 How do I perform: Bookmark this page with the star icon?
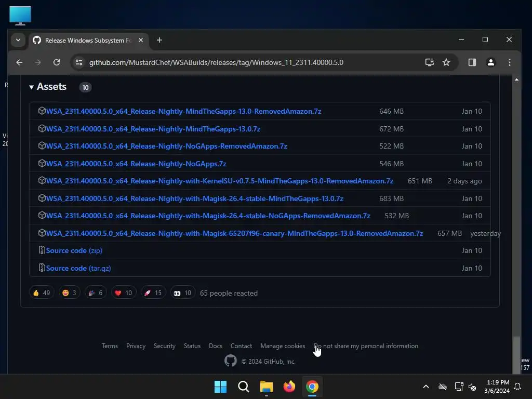446,62
